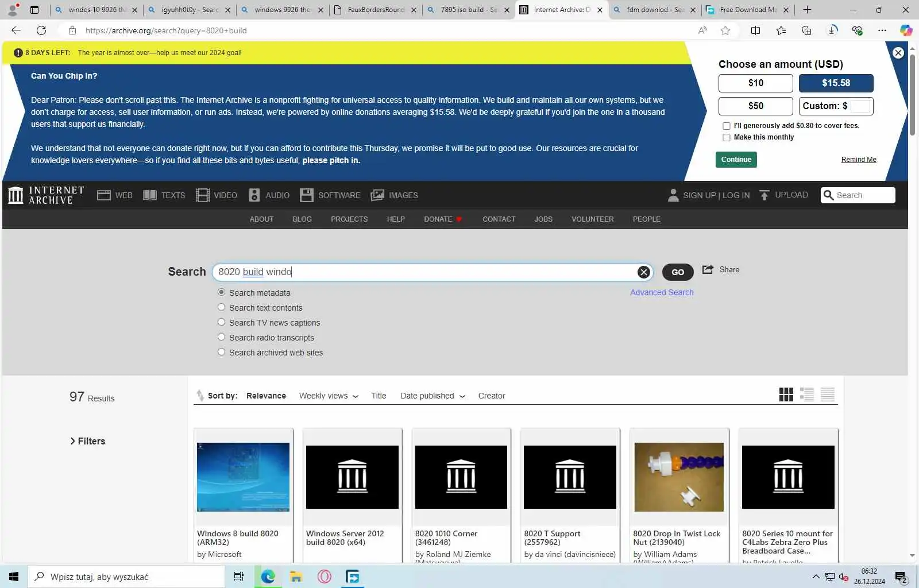Open the browser Downloads icon
Image resolution: width=919 pixels, height=588 pixels.
point(832,30)
